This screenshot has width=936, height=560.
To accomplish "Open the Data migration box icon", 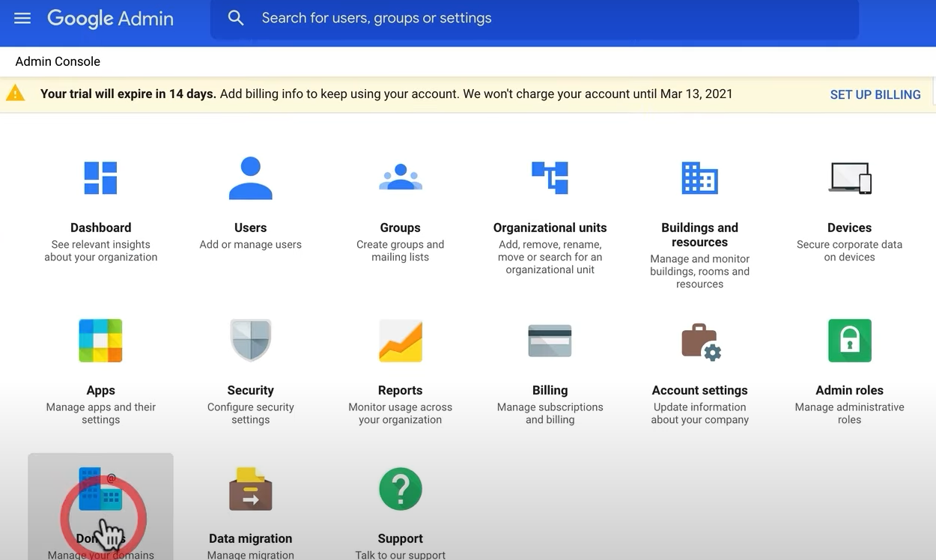I will click(x=250, y=489).
